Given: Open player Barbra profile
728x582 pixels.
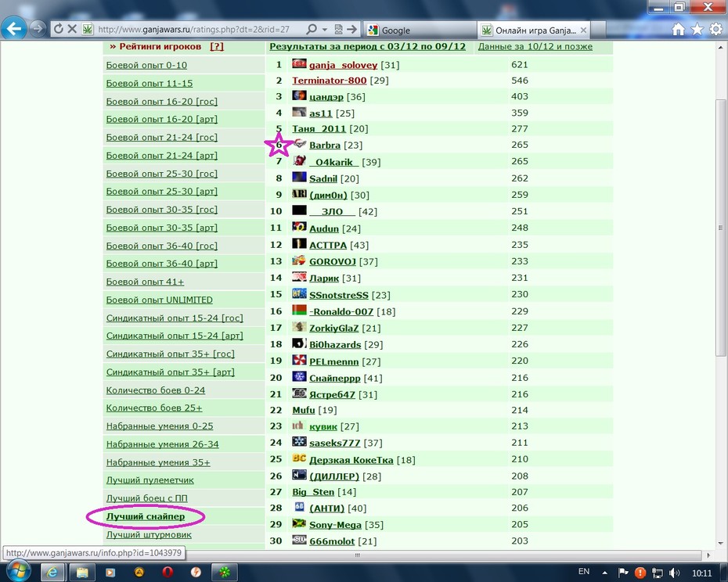Looking at the screenshot, I should coord(325,145).
